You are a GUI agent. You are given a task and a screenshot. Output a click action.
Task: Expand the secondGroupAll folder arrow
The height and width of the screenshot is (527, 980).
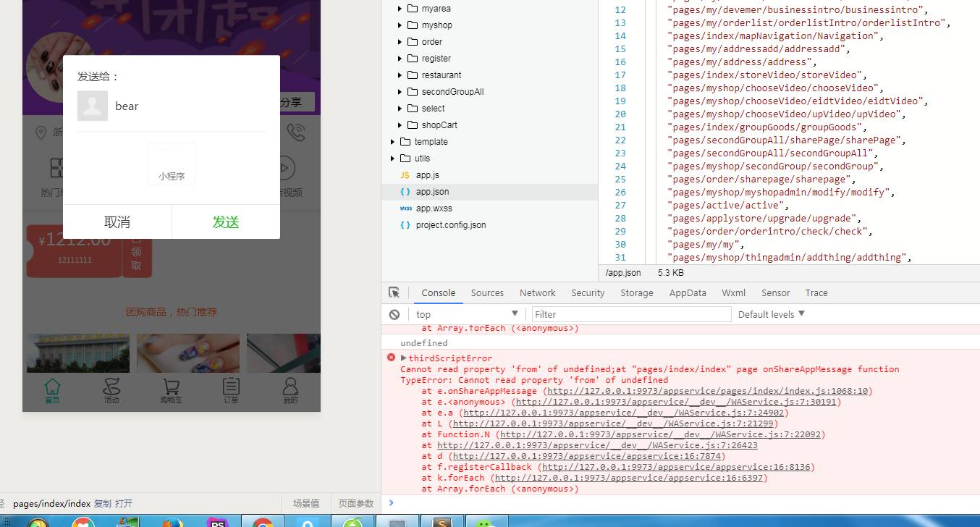(400, 92)
